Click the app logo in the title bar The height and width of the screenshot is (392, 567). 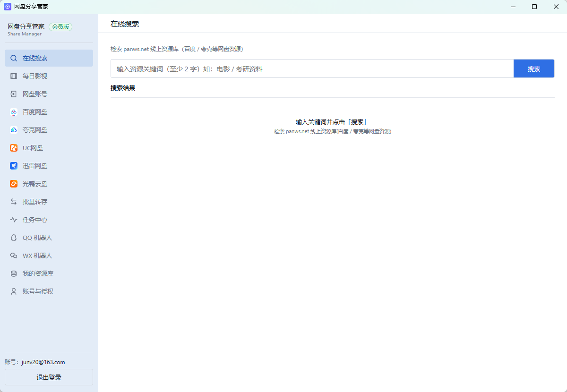click(x=8, y=7)
